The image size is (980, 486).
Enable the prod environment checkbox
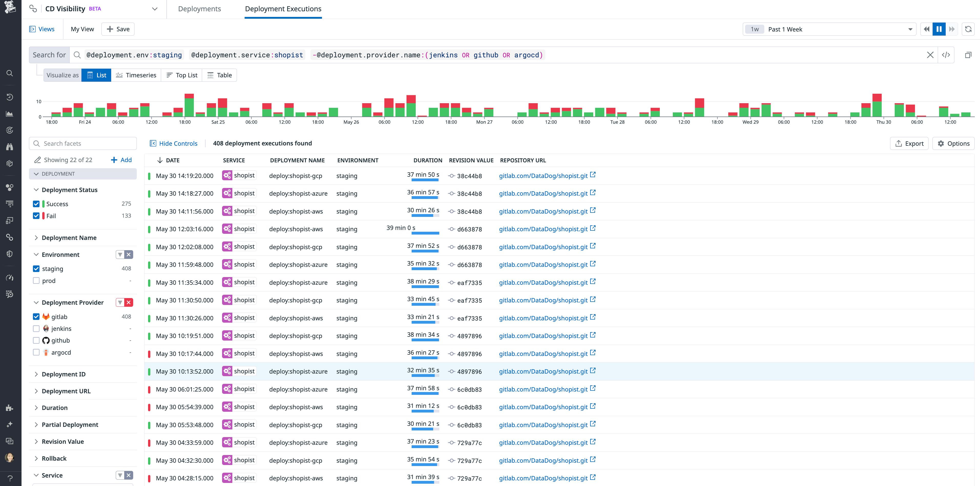pos(36,281)
